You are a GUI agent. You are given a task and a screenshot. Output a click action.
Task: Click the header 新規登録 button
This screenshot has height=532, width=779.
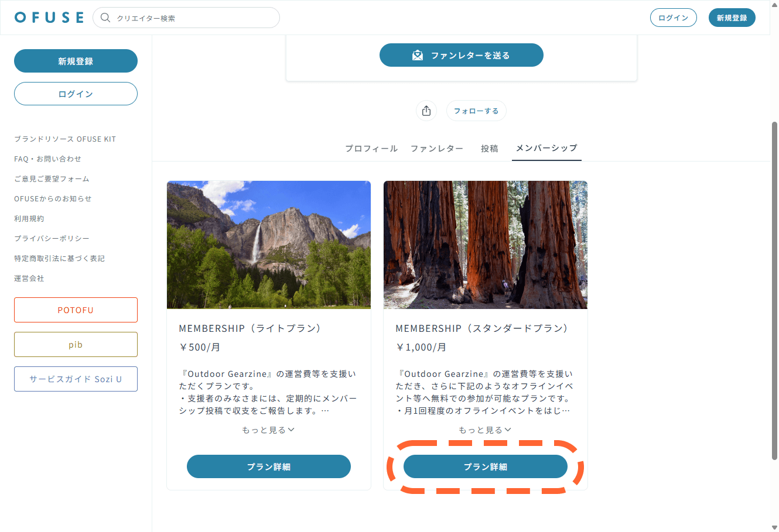(732, 18)
